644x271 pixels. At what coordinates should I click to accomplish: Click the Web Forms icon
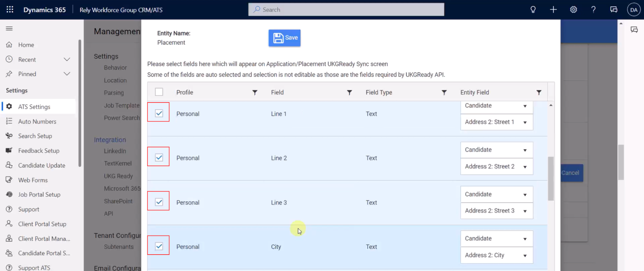[9, 180]
